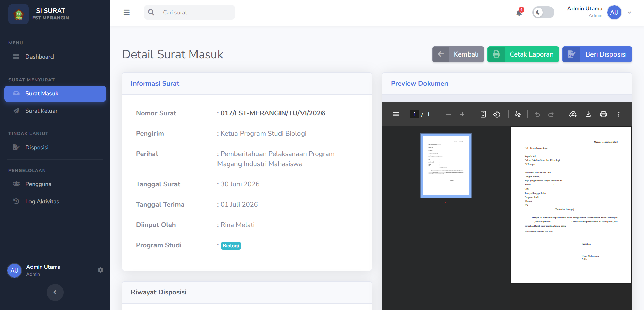
Task: Click the search magnifier icon
Action: pos(151,13)
